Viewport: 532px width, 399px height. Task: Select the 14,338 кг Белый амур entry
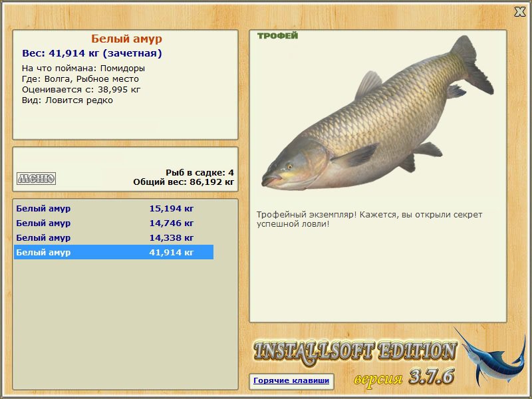114,237
